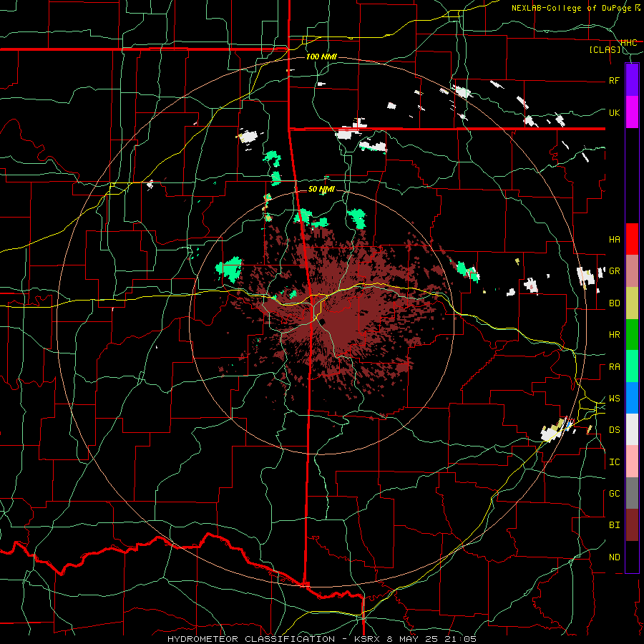Click the BI brown legend swatch
Viewport: 644px width, 644px height.
pyautogui.click(x=632, y=525)
